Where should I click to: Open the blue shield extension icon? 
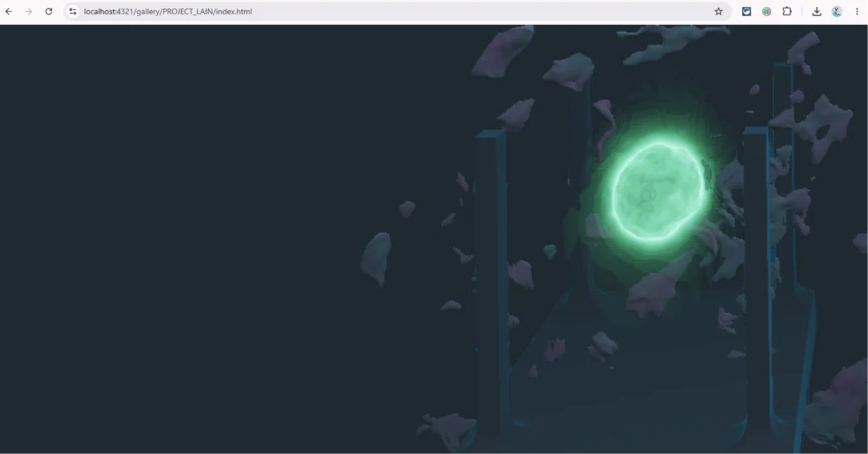(747, 12)
